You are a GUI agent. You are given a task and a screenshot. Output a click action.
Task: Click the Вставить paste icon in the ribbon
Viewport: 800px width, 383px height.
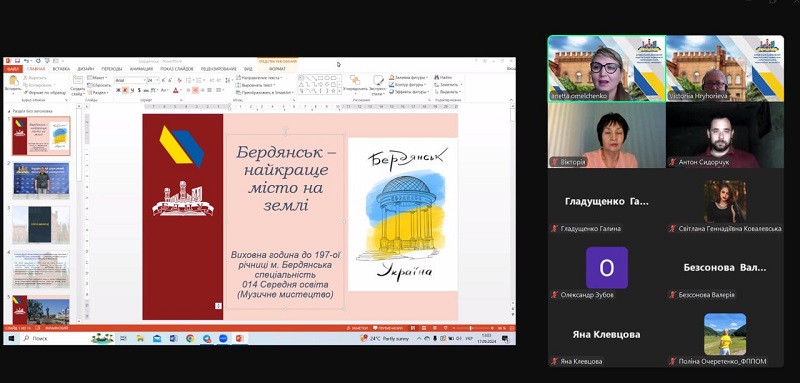(13, 82)
